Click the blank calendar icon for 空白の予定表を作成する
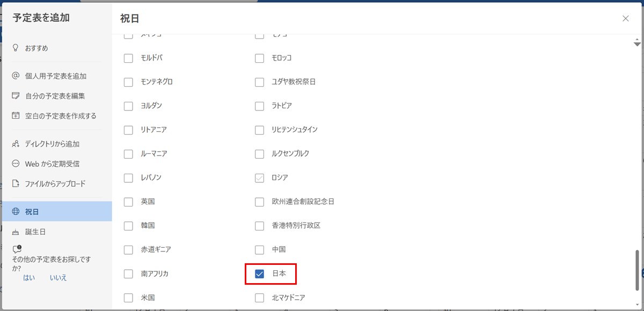 pos(16,116)
